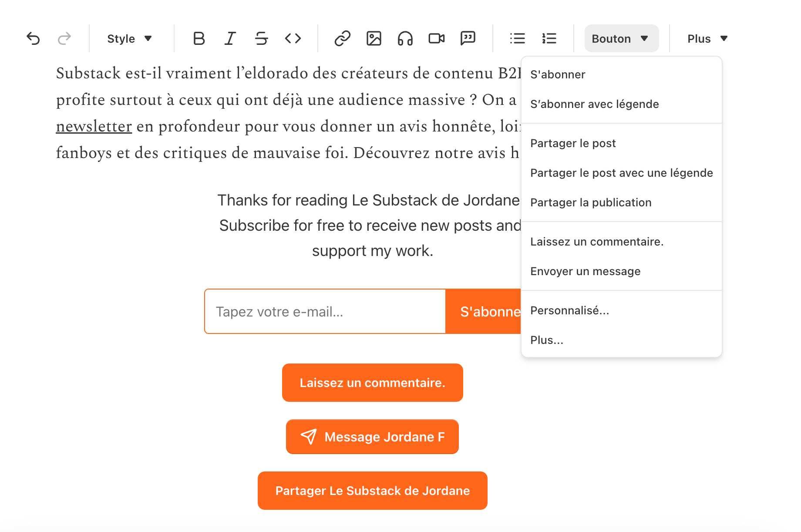Open the Style dropdown
This screenshot has width=801, height=532.
coord(129,39)
